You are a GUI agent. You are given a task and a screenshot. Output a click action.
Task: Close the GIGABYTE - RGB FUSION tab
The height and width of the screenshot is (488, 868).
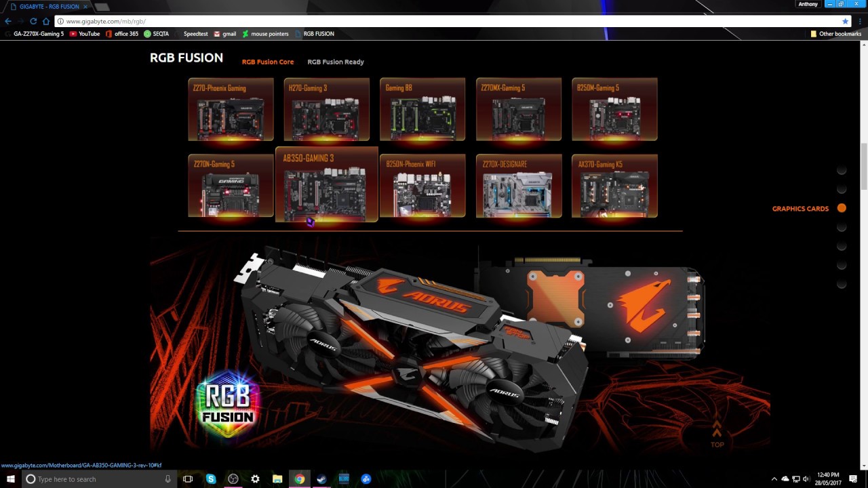pyautogui.click(x=85, y=7)
